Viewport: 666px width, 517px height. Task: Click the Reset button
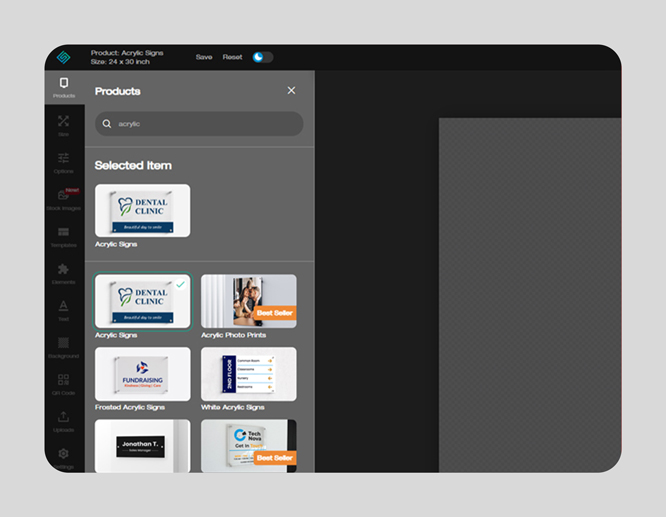click(x=232, y=57)
